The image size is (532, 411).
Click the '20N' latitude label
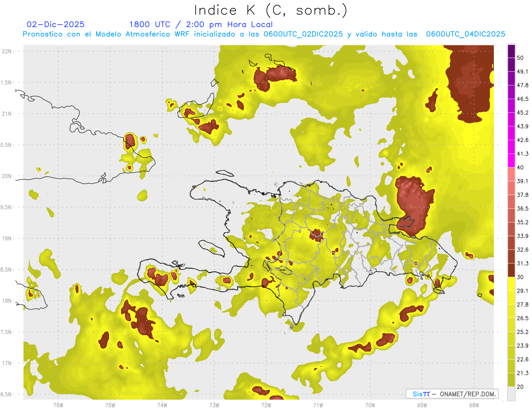click(x=7, y=176)
